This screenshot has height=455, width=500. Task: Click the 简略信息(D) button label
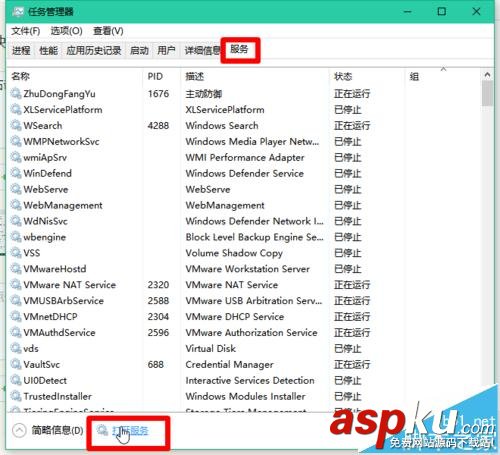tap(57, 430)
